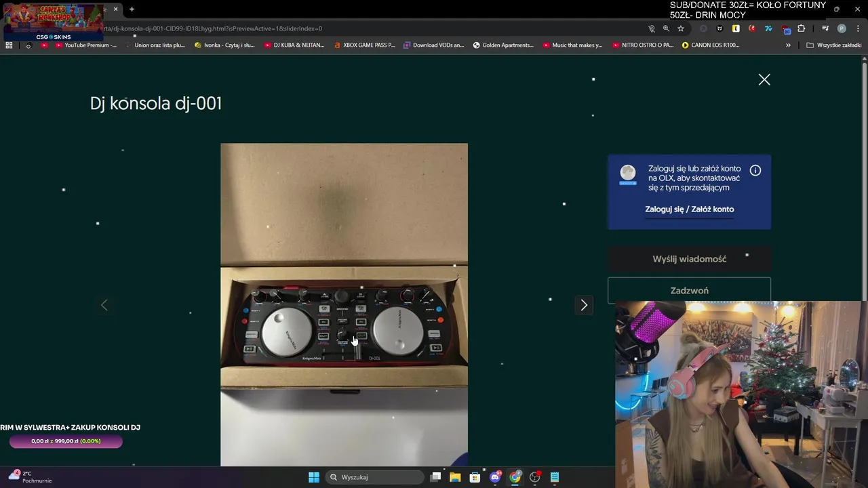Open the media control icon in toolbar
Screen dimensions: 868x488
pos(825,28)
